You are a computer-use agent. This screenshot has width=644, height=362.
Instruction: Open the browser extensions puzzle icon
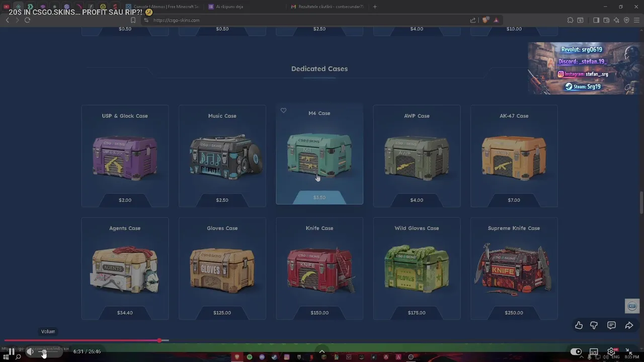[570, 20]
